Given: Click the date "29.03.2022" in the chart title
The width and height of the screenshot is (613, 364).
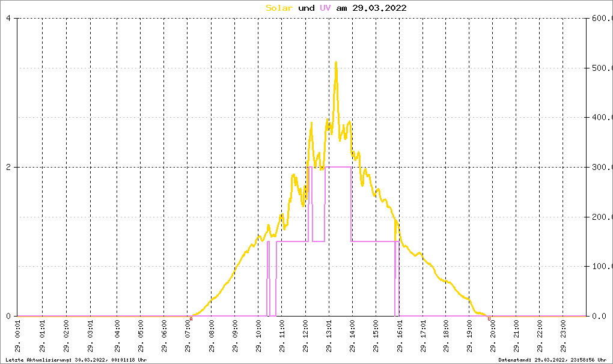Looking at the screenshot, I should click(379, 8).
